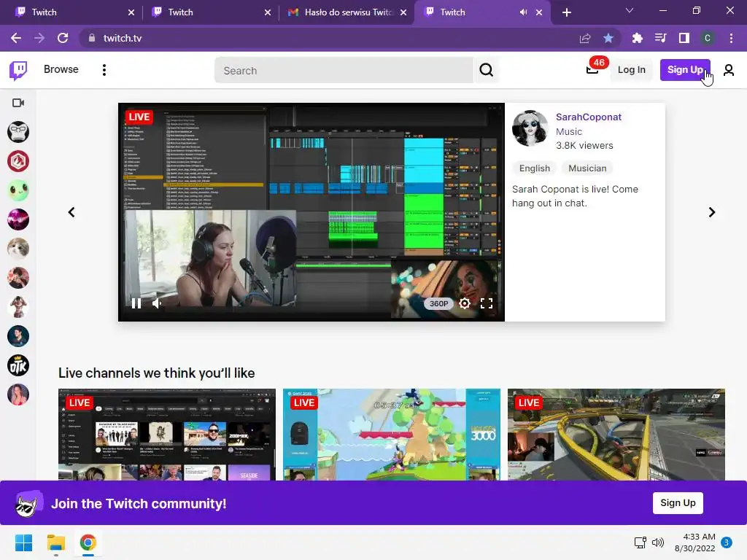Show previous featured stream in carousel
Screen dimensions: 747x560
[71, 212]
